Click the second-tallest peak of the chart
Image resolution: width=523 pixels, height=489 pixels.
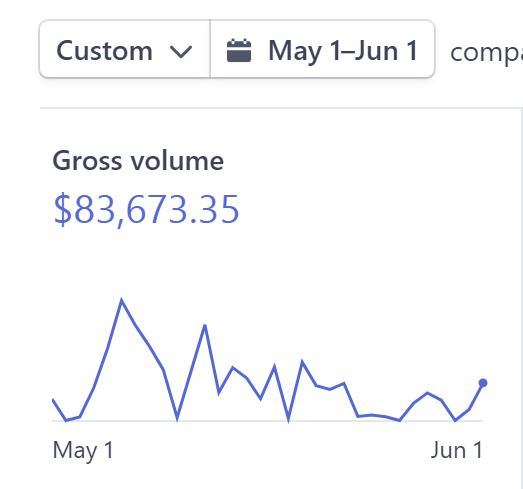205,326
